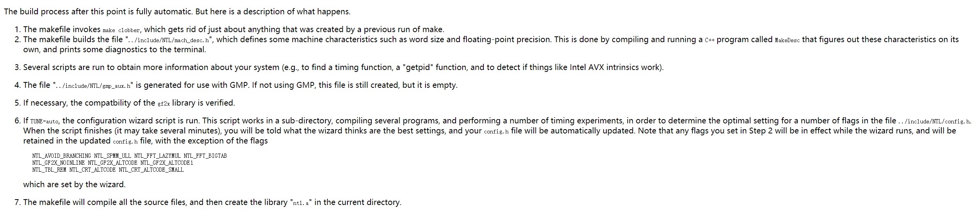Click the "gf2x" library name
Image resolution: width=980 pixels, height=210 pixels.
pos(164,104)
